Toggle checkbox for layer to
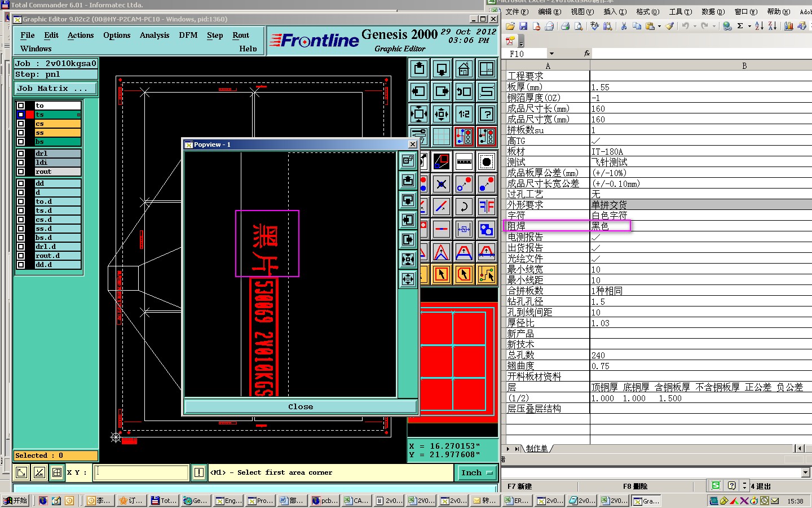 (21, 106)
